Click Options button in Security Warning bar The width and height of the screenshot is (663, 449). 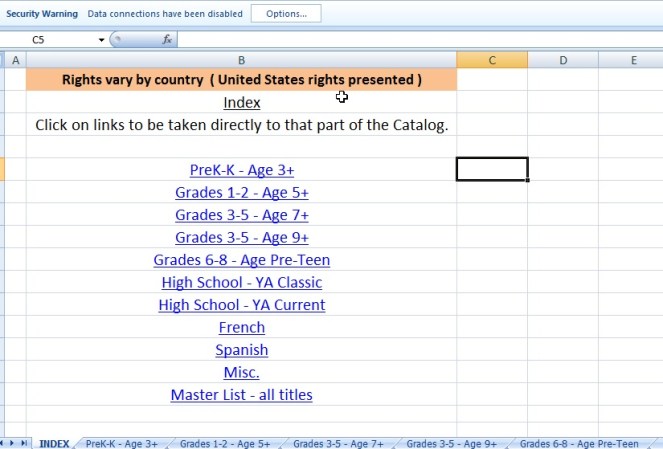[286, 13]
